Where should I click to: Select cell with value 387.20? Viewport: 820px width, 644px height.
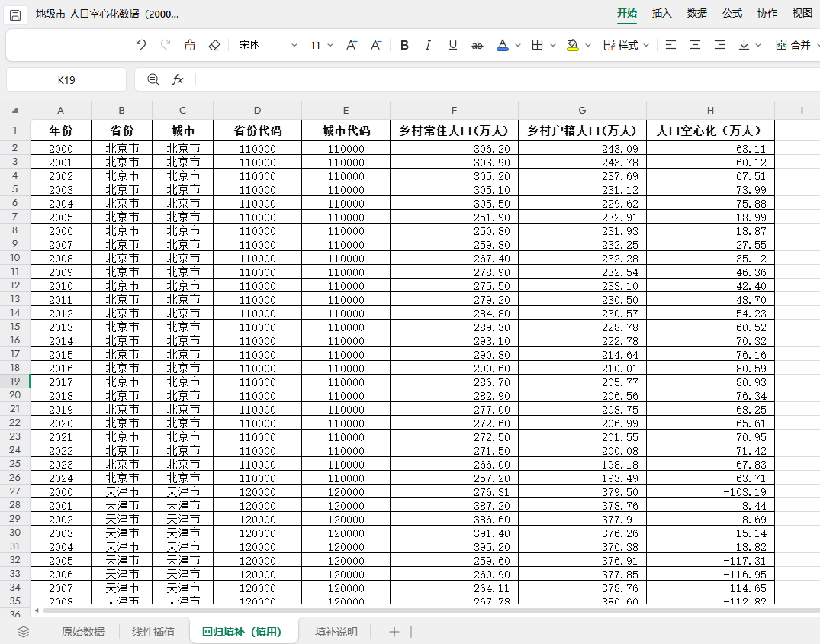pyautogui.click(x=454, y=505)
